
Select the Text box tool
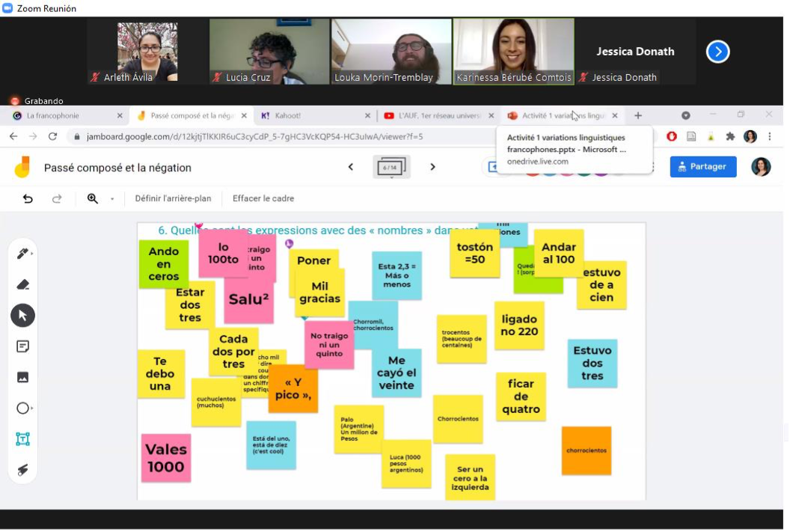[22, 439]
